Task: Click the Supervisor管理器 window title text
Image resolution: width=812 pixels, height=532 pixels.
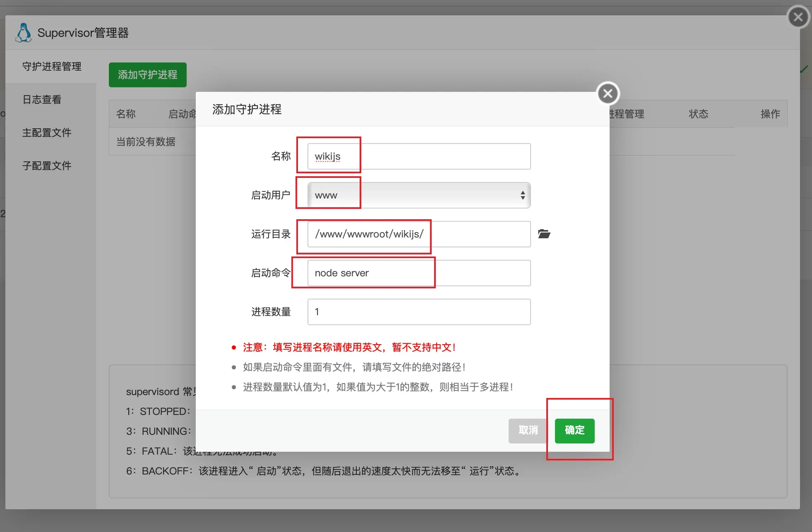Action: [x=83, y=33]
